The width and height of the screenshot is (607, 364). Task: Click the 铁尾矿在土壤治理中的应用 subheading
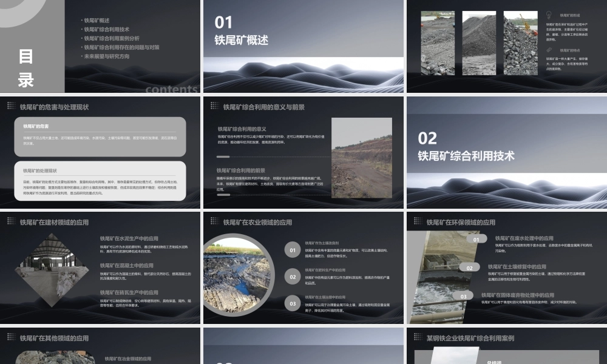pyautogui.click(x=325, y=297)
